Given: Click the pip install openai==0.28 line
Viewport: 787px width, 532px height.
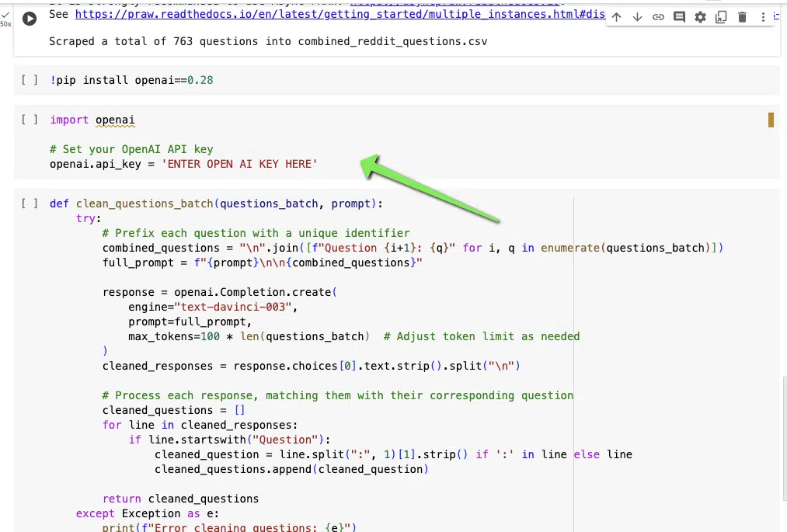Looking at the screenshot, I should click(x=132, y=80).
